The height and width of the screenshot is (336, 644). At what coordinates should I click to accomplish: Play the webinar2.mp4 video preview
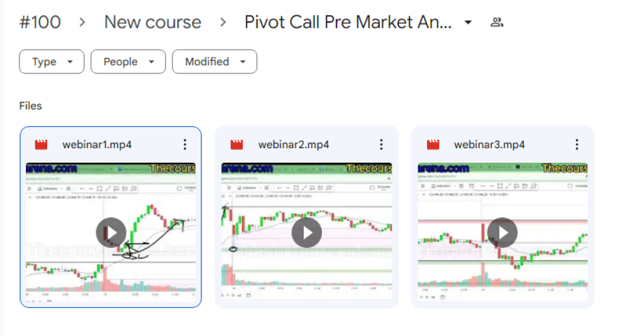[307, 233]
